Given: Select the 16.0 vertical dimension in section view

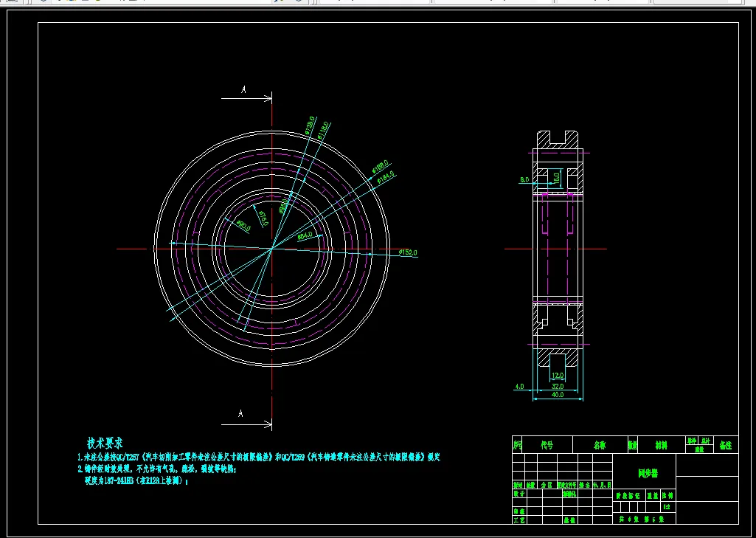Looking at the screenshot, I should [557, 178].
